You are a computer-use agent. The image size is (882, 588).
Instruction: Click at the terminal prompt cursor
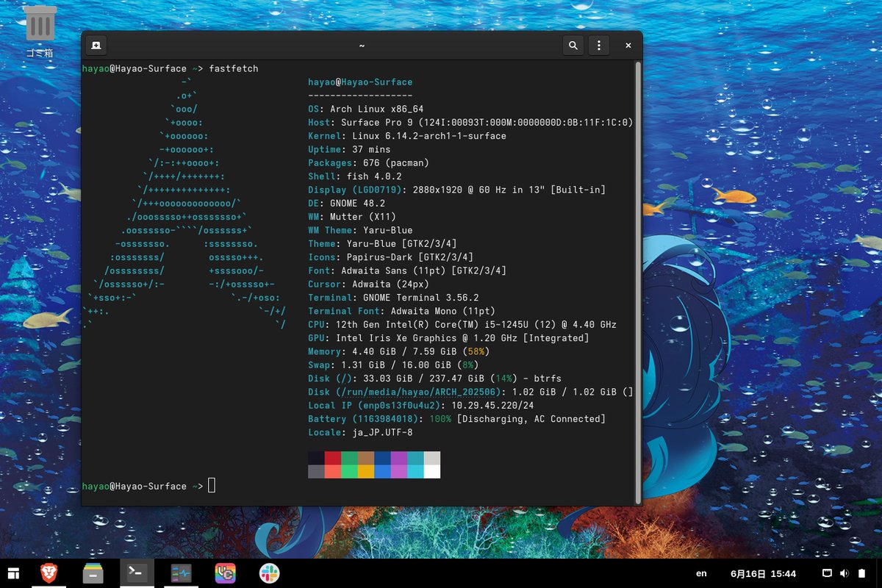tap(212, 486)
